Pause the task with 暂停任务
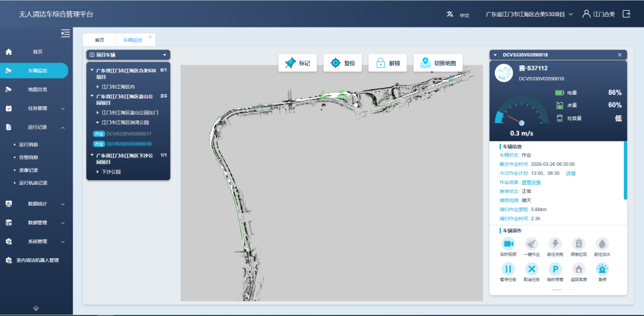This screenshot has width=644, height=316. (508, 269)
